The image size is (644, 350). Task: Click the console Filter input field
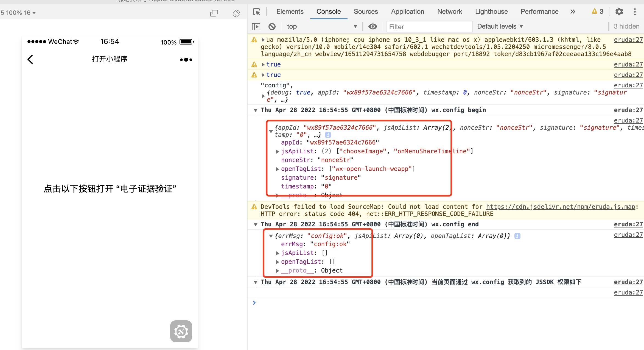tap(429, 27)
